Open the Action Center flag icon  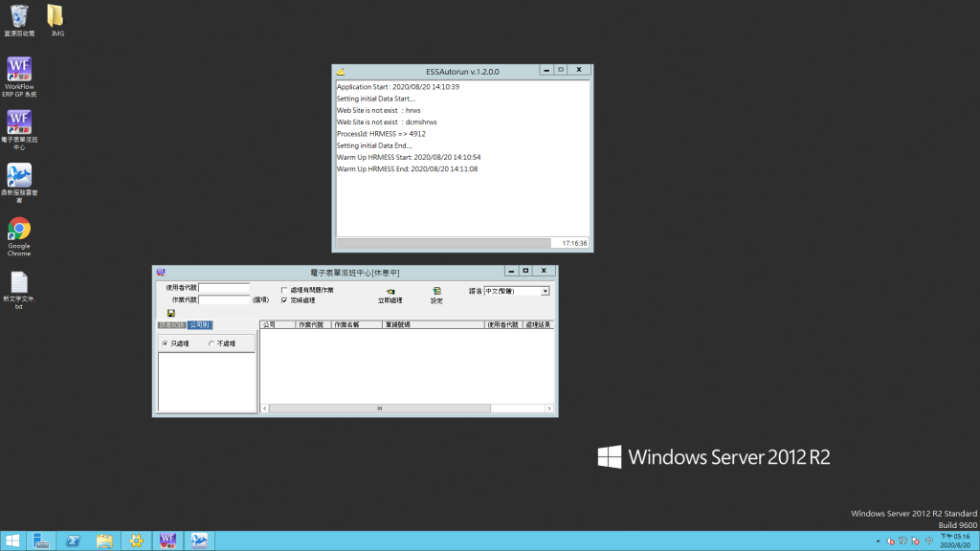(915, 541)
